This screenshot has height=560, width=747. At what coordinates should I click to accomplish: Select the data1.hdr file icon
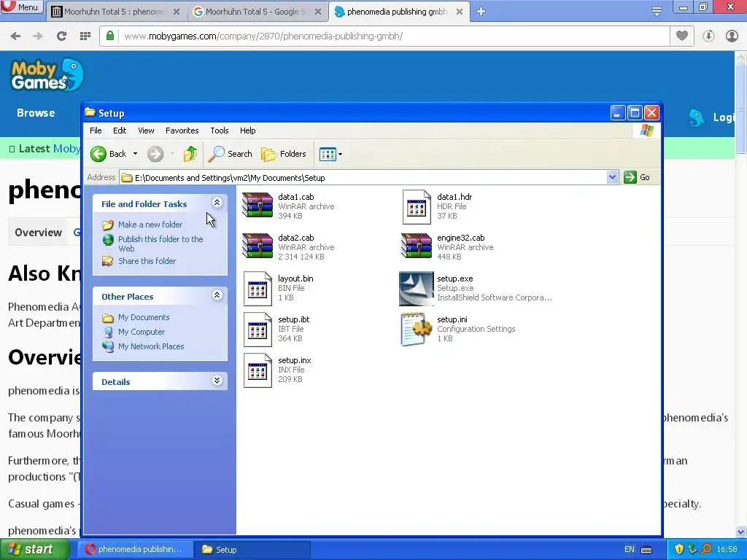(x=417, y=206)
